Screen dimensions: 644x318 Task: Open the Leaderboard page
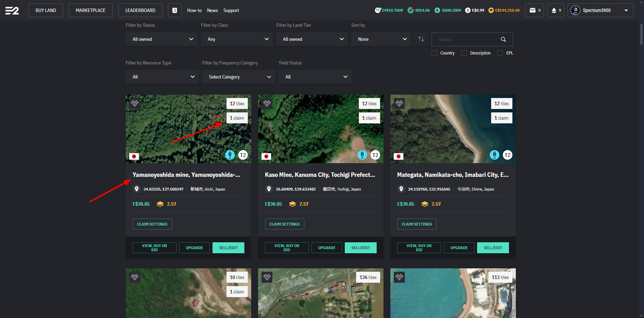pos(140,10)
